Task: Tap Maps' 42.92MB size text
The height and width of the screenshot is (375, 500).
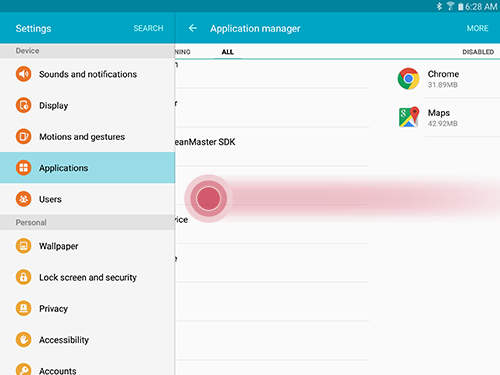Action: coord(443,124)
